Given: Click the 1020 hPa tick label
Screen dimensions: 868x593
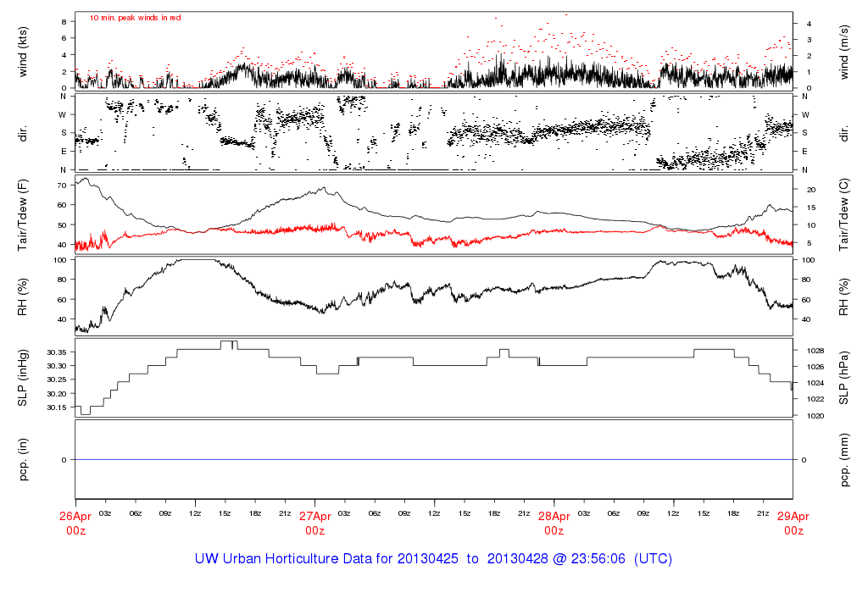Looking at the screenshot, I should [x=815, y=416].
